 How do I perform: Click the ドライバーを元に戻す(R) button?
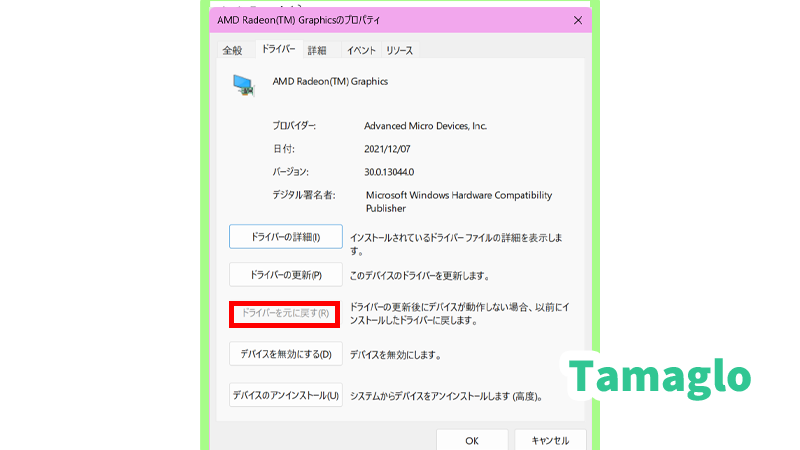click(286, 314)
